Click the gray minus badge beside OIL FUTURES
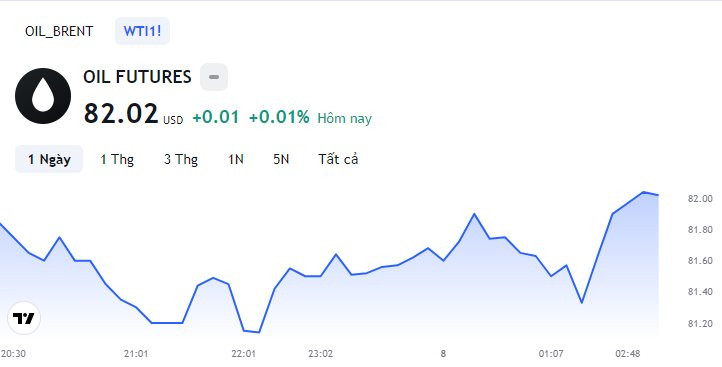The image size is (722, 367). click(x=214, y=77)
